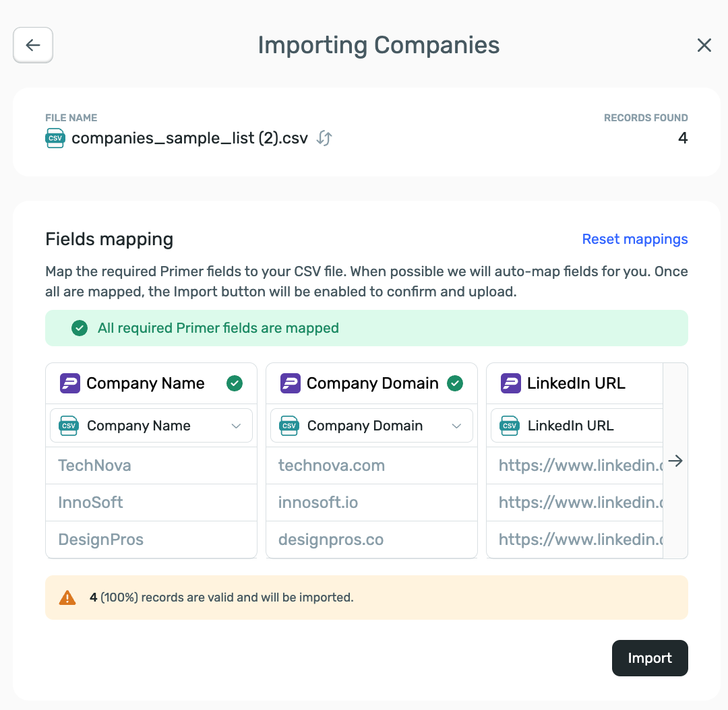The width and height of the screenshot is (728, 710).
Task: Click Primer logo icon next to Company Domain
Action: 291,383
